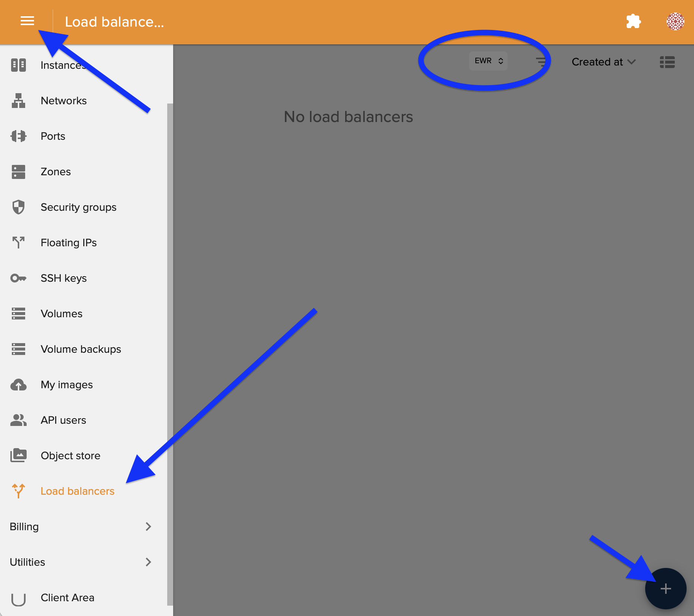Click the puzzle piece icon in header
694x616 pixels.
(633, 21)
